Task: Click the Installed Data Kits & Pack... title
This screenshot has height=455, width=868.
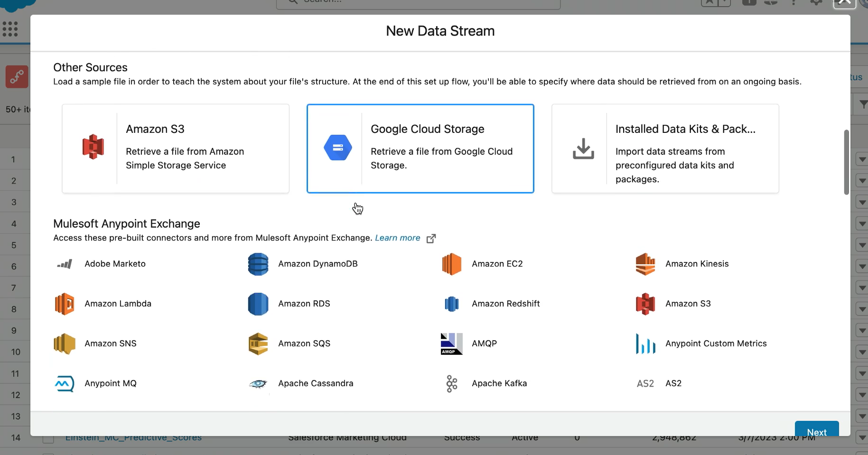Action: tap(685, 129)
